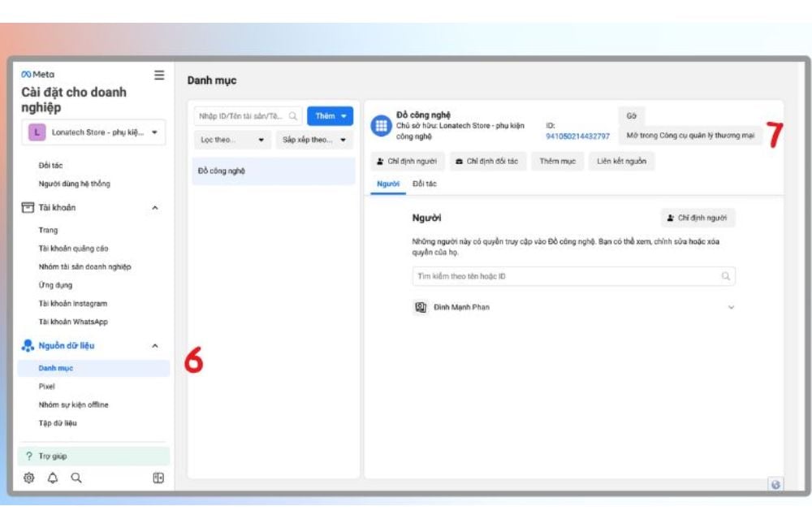Expand Đinh Mạnh Phan permissions chevron
The width and height of the screenshot is (812, 528).
coord(732,307)
